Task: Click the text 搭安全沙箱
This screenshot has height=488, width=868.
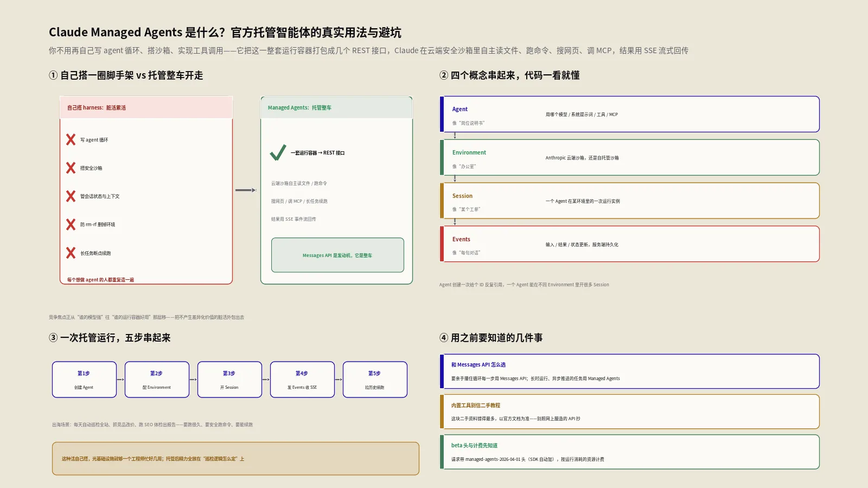Action: pos(91,168)
